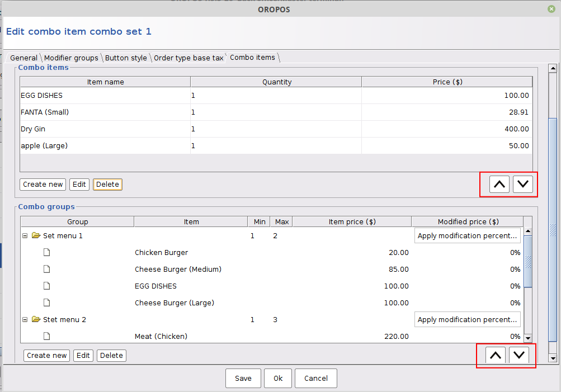Select the Meat (Chicken) group item

click(x=272, y=336)
